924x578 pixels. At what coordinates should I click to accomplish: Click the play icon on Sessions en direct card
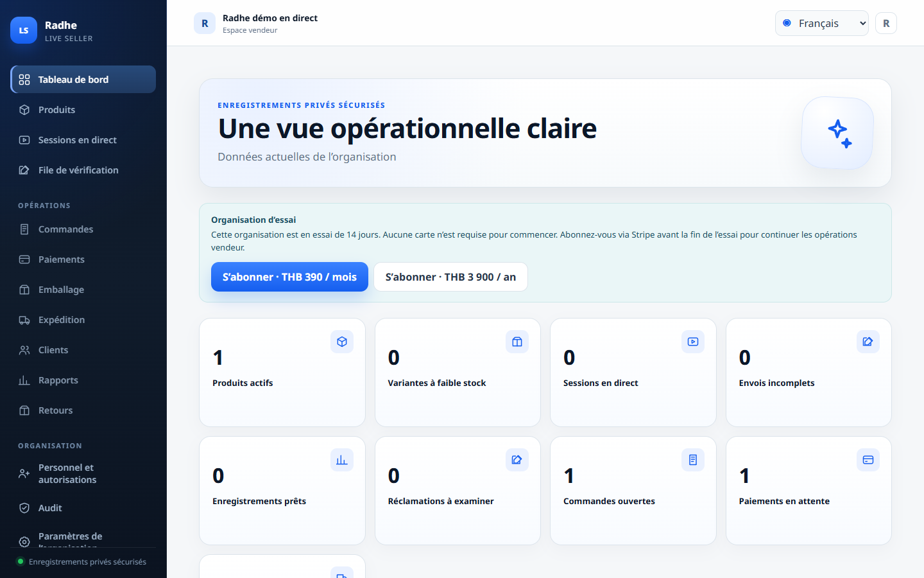693,342
